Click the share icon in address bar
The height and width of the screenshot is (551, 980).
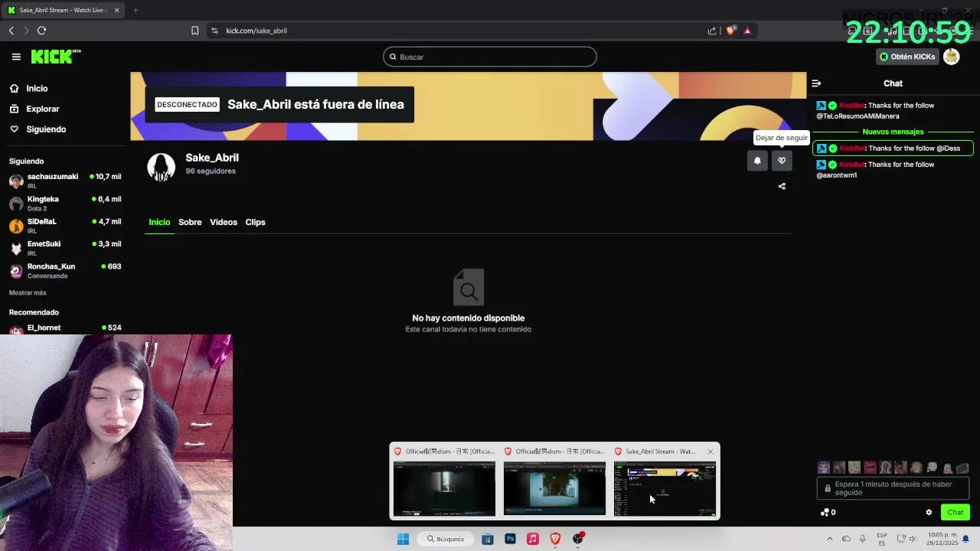712,31
